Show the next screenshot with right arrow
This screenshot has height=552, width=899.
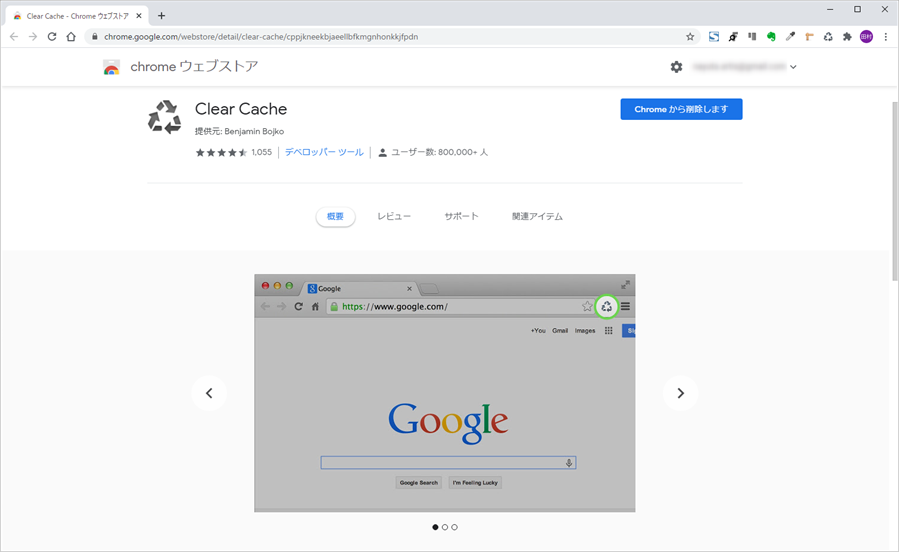681,393
